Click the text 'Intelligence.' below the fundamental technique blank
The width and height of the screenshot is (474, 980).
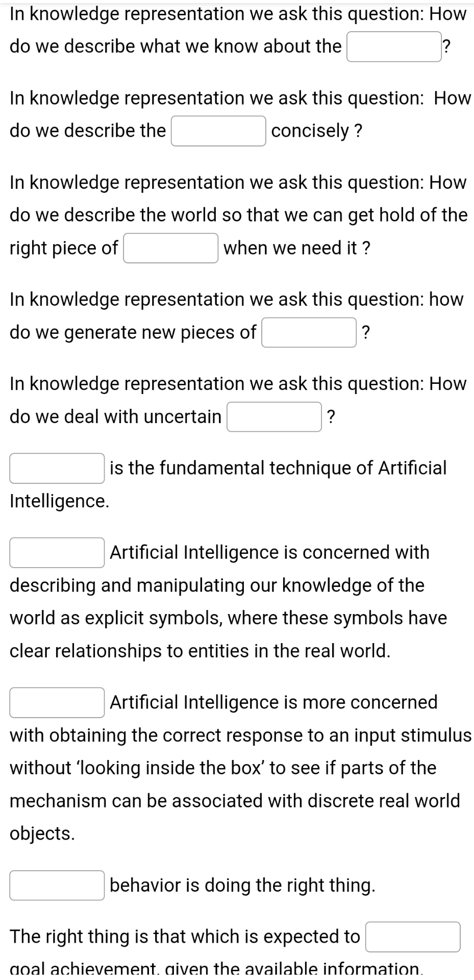(x=59, y=500)
